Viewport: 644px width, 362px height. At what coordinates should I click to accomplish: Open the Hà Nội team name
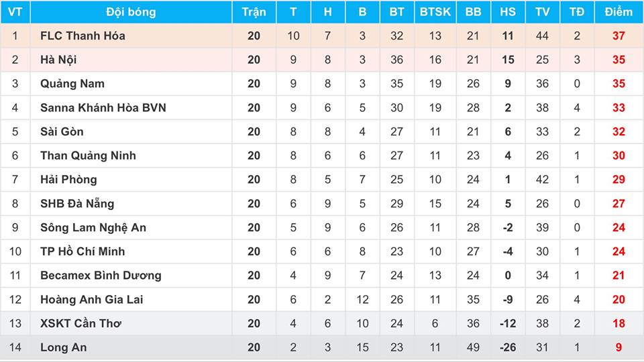(x=58, y=60)
